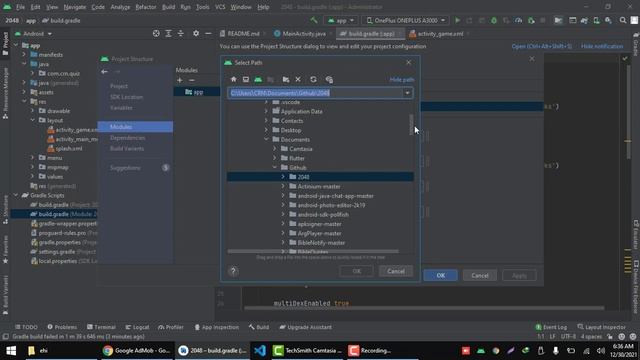Open Visual Studio Code from taskbar
Viewport: 640px width, 360px height.
tap(260, 351)
